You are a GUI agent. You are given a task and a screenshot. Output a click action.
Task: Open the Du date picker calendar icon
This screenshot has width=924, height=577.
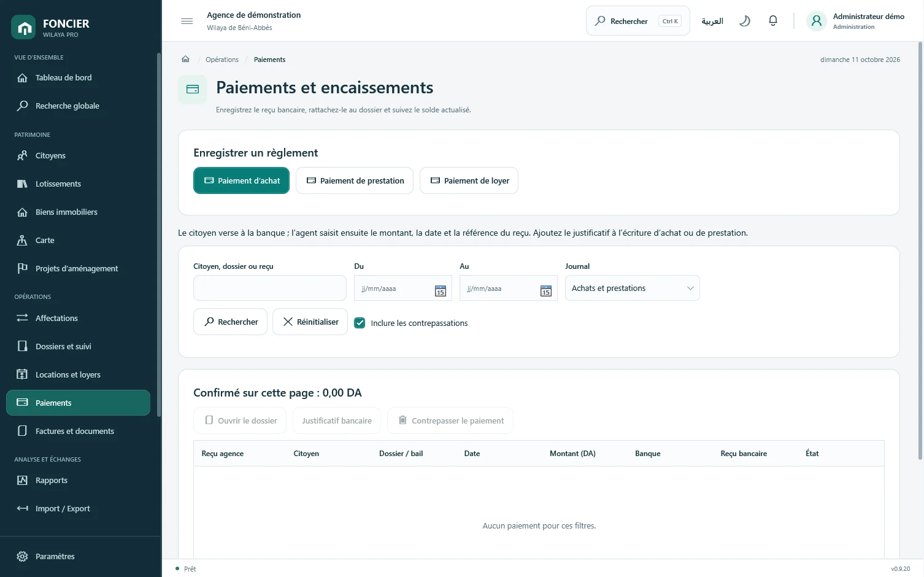pyautogui.click(x=441, y=291)
